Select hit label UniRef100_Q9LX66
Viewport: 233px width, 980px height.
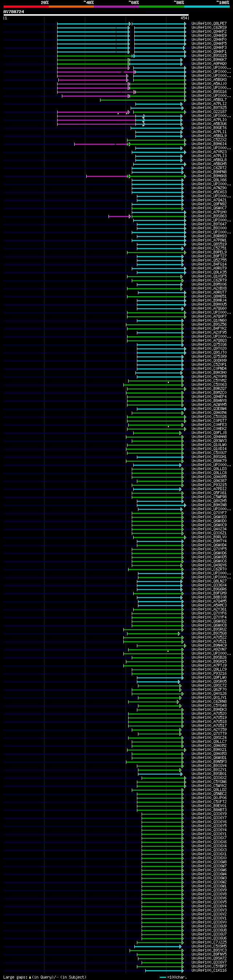pyautogui.click(x=209, y=180)
